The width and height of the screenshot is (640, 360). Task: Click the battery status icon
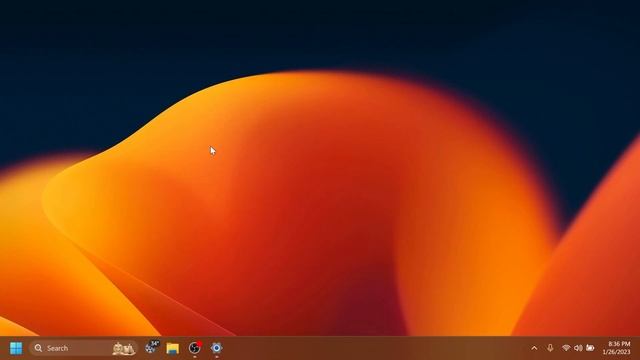pyautogui.click(x=590, y=348)
